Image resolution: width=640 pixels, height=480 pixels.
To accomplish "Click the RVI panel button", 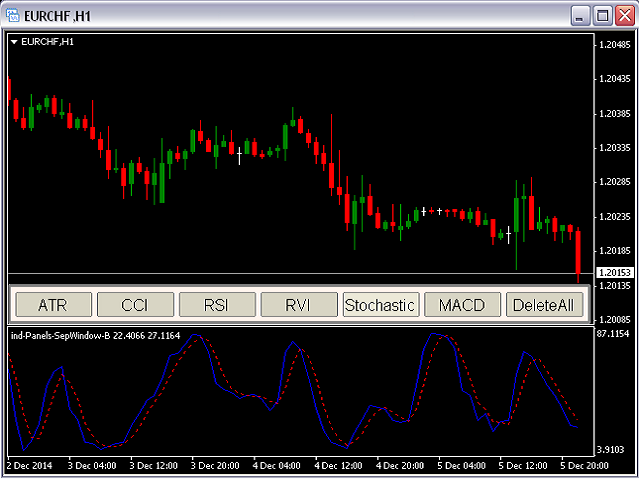I will (x=298, y=304).
